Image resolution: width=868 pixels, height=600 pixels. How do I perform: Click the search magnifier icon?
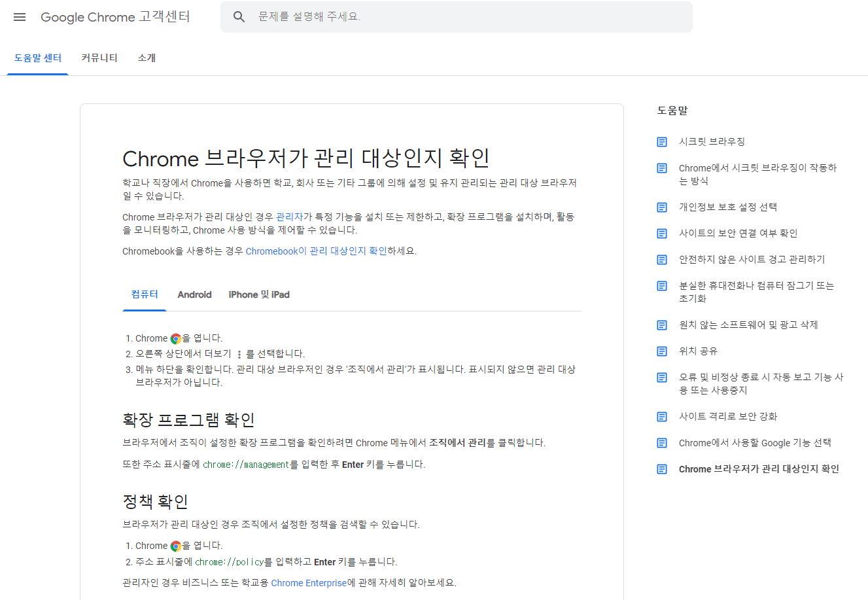click(x=239, y=17)
